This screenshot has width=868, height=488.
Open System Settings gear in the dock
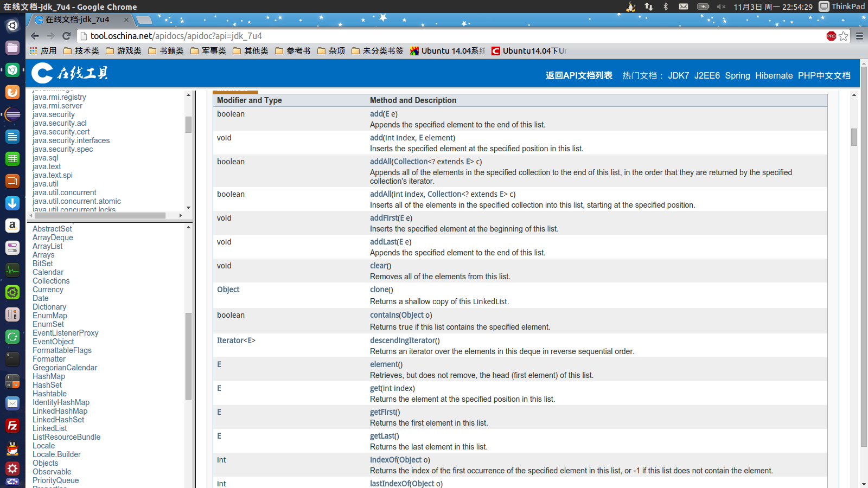12,470
